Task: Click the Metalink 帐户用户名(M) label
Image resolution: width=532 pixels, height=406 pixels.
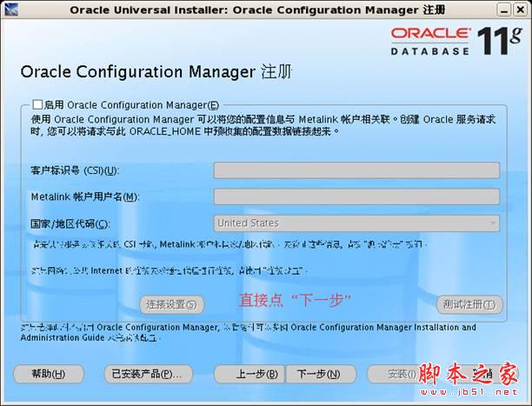Action: (85, 196)
